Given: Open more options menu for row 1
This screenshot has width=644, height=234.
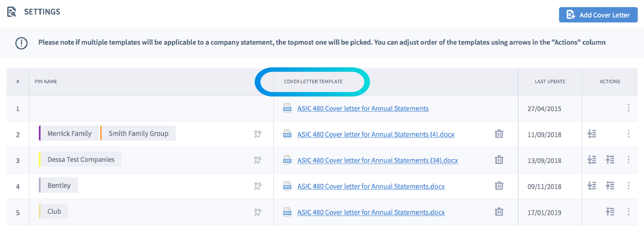Looking at the screenshot, I should 628,108.
